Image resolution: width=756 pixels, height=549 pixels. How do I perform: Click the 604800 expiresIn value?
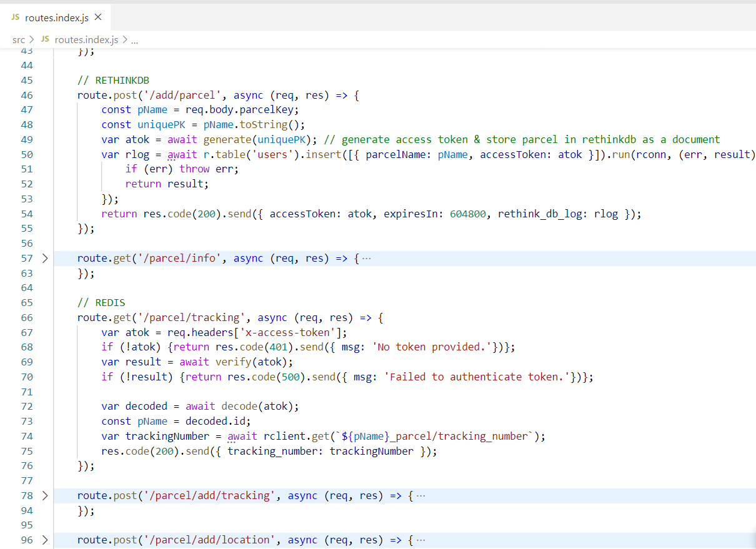tap(467, 214)
